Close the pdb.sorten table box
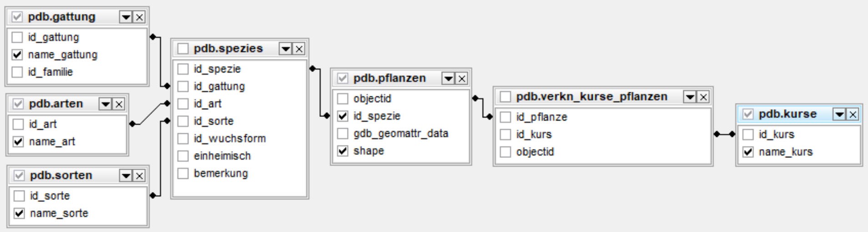Image resolution: width=868 pixels, height=232 pixels. (140, 176)
